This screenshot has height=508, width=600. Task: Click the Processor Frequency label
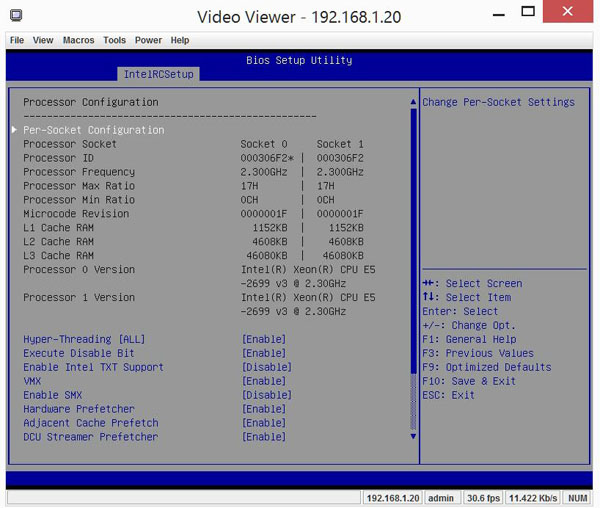pos(79,172)
